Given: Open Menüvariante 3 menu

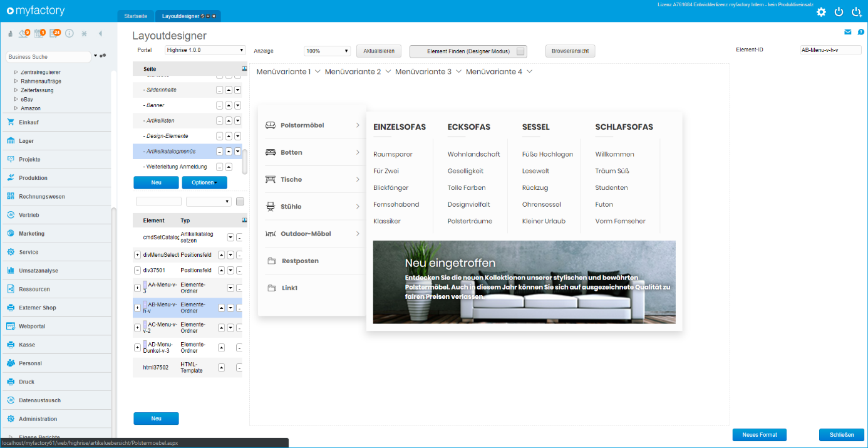Looking at the screenshot, I should [x=429, y=71].
